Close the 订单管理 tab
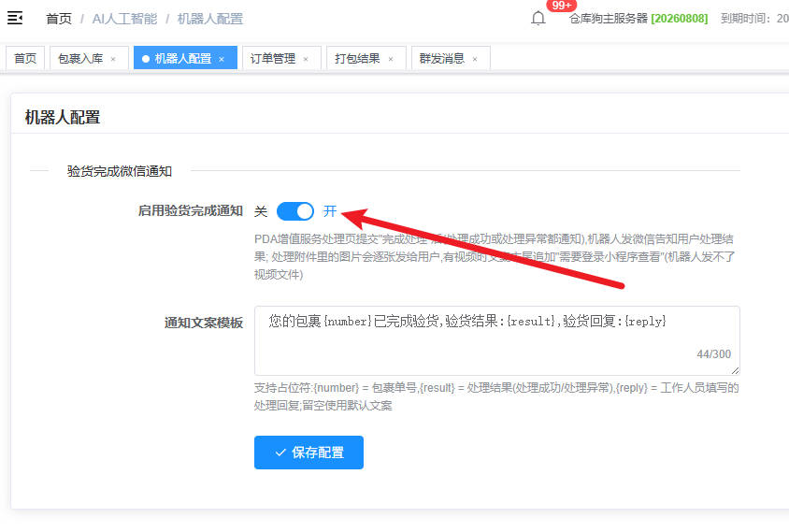 306,60
